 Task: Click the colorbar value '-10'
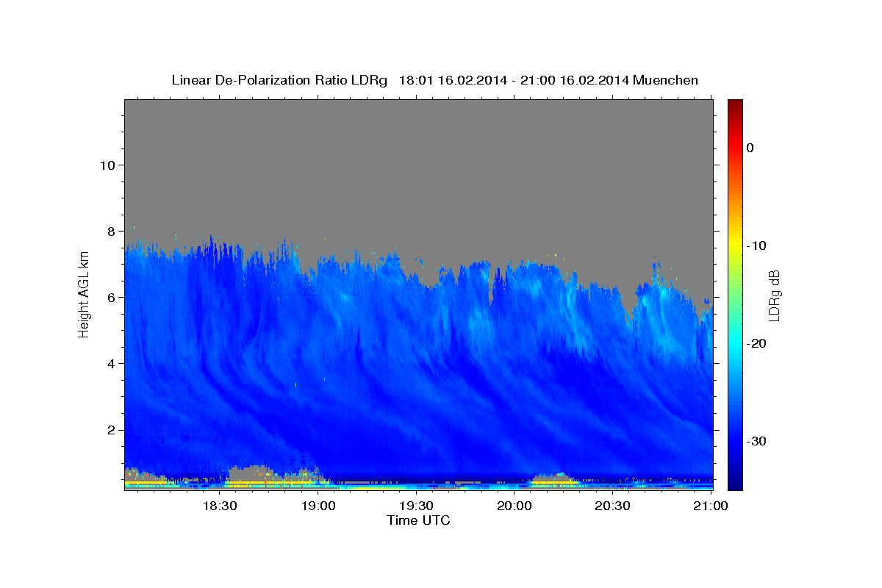756,245
